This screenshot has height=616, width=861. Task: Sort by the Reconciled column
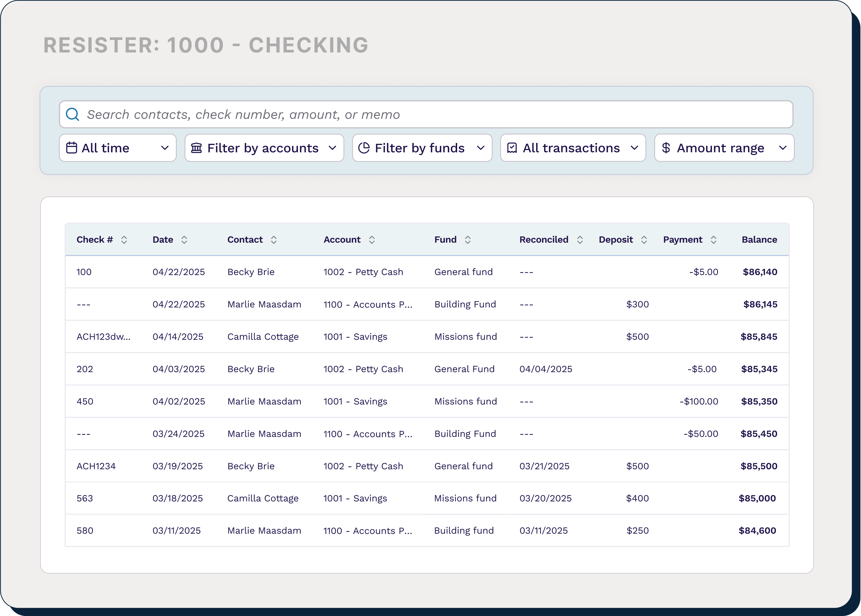click(x=580, y=239)
